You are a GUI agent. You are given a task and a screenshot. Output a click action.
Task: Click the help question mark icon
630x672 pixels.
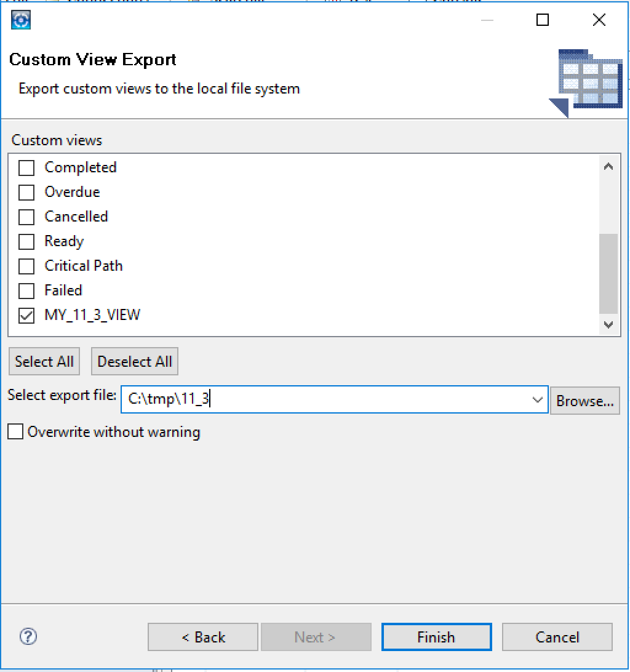click(x=28, y=636)
